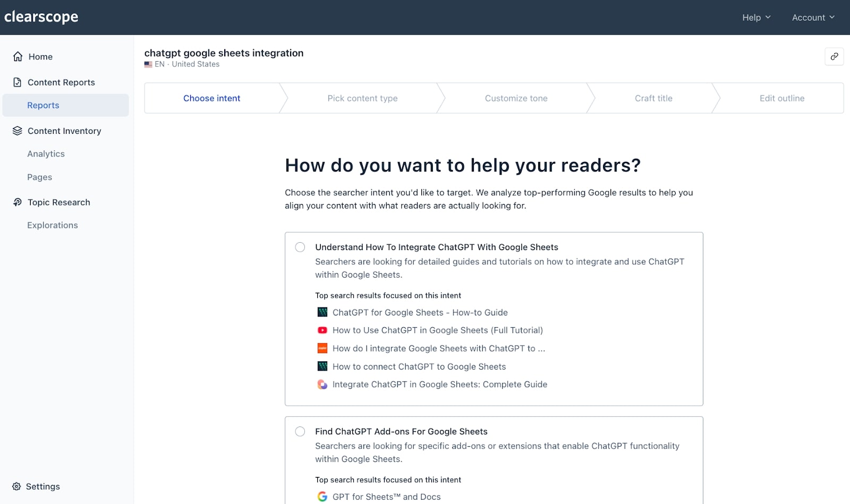Go to the Craft title step
Viewport: 850px width, 504px height.
click(x=653, y=98)
